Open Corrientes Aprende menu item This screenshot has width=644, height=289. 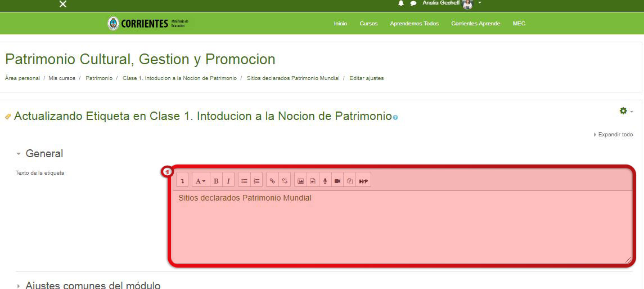click(476, 24)
